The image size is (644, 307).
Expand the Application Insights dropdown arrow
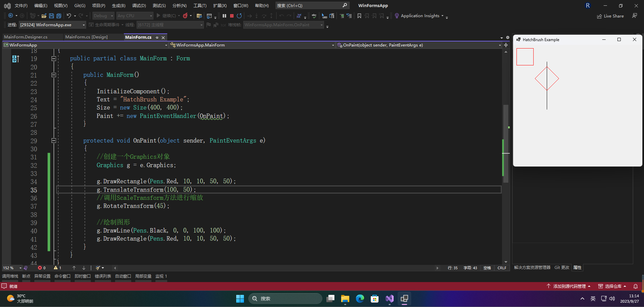pos(442,16)
